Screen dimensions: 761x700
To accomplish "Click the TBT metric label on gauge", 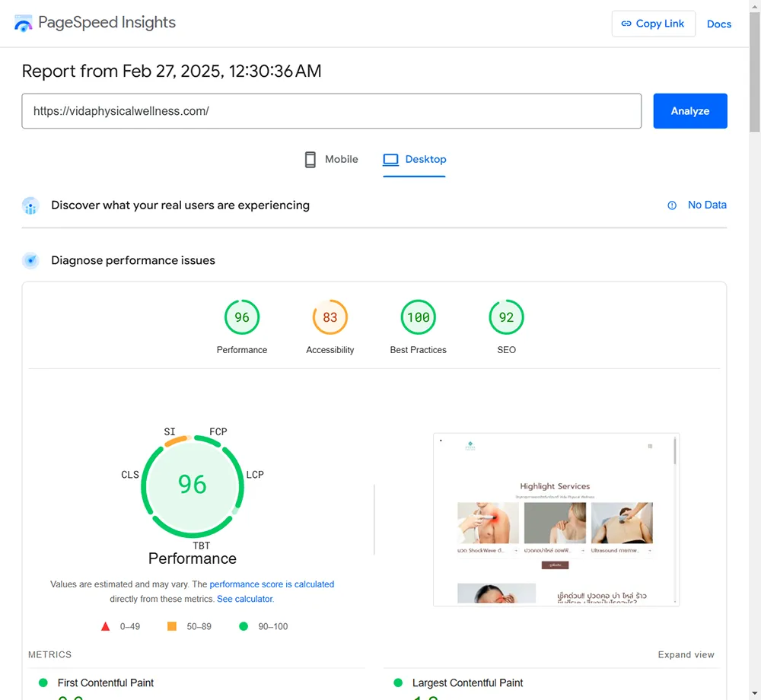I will (x=202, y=546).
